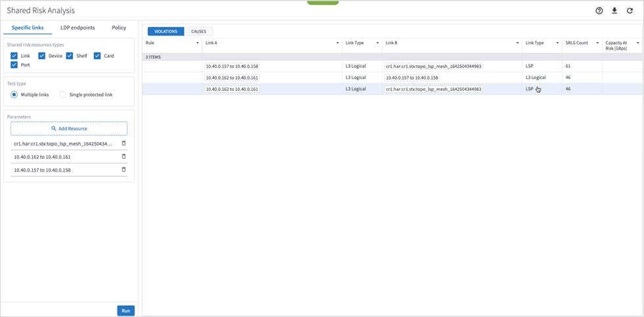Click the Run button
644x317 pixels.
[x=126, y=311]
